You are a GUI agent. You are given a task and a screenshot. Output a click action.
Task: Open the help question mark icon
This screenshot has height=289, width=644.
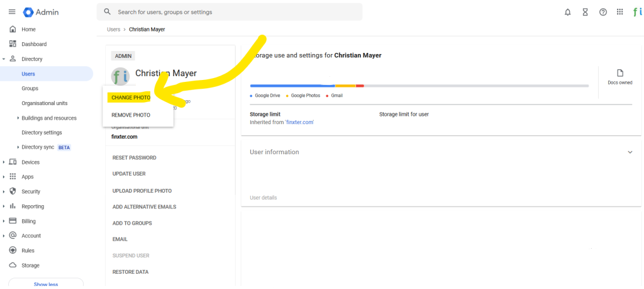603,12
